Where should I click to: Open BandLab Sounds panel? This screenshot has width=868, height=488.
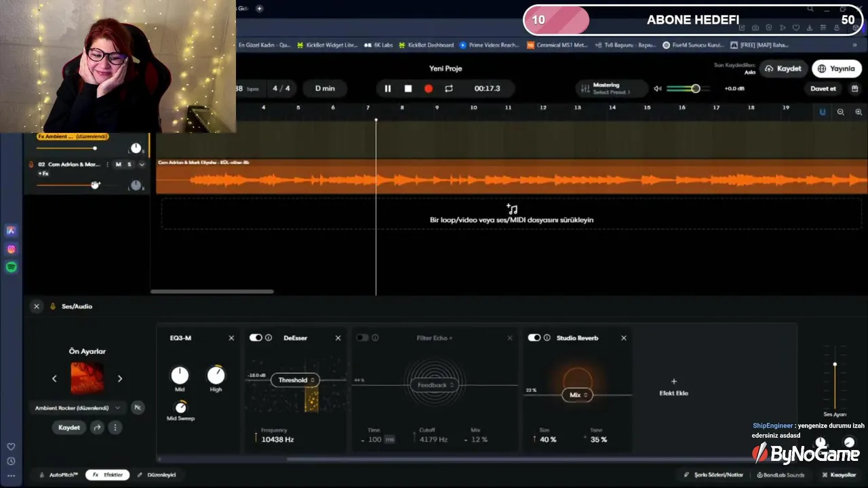[x=781, y=475]
